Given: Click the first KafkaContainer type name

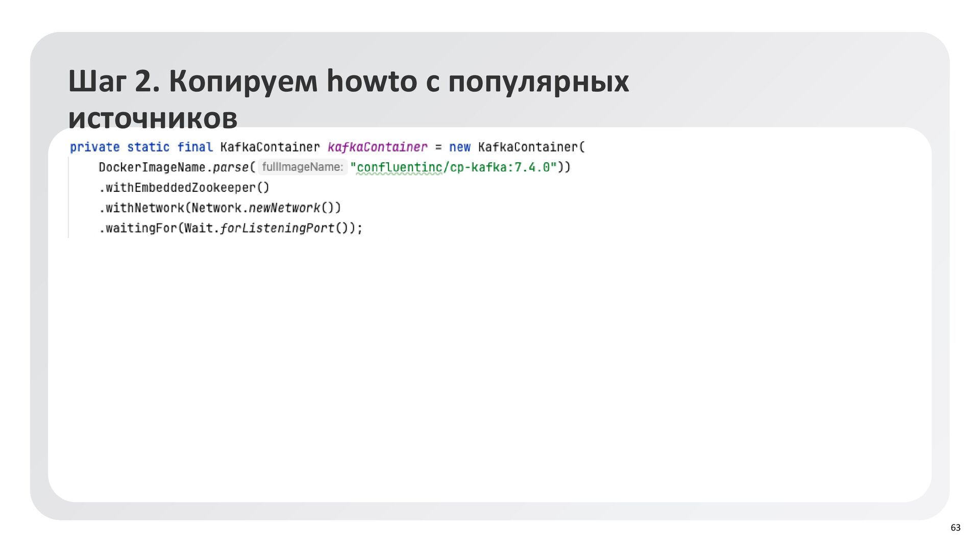Looking at the screenshot, I should click(270, 147).
